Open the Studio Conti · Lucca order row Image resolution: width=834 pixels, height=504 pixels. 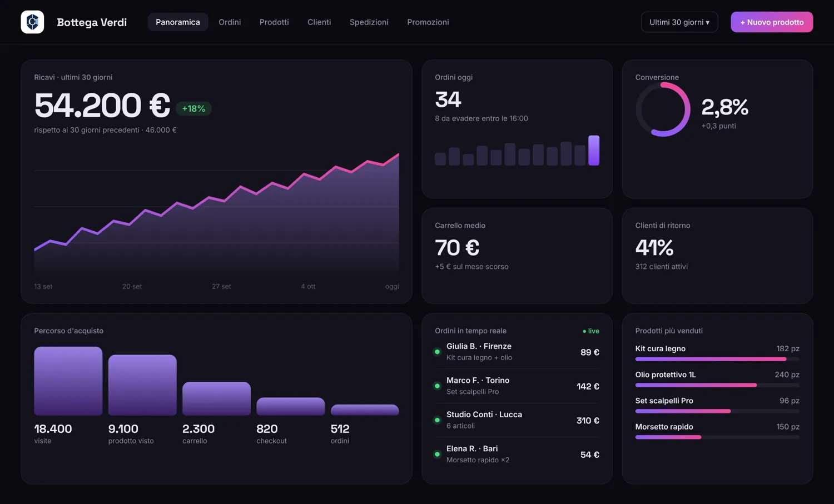pyautogui.click(x=517, y=420)
